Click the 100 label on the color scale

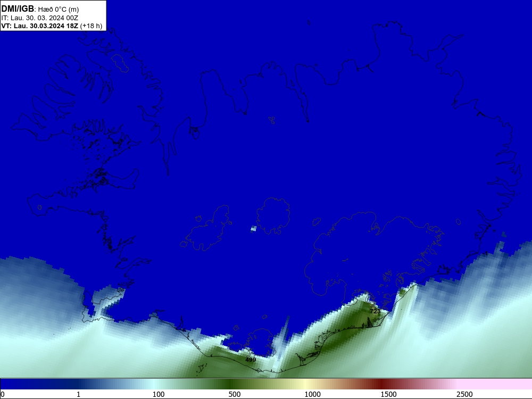click(159, 394)
